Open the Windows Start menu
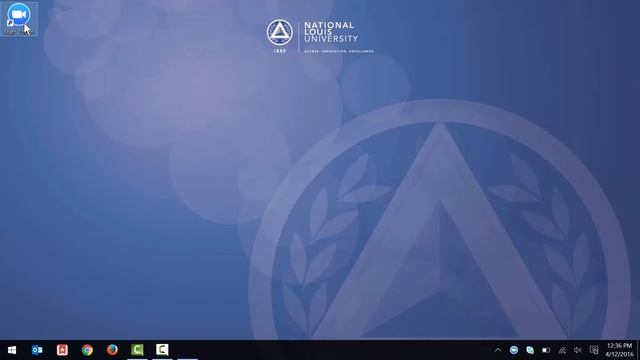The width and height of the screenshot is (640, 360). pyautogui.click(x=12, y=350)
